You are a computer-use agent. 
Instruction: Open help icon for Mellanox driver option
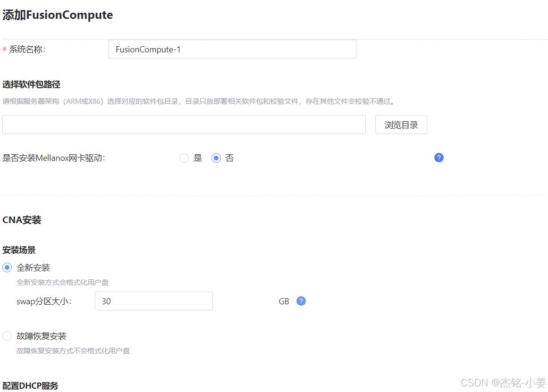438,158
